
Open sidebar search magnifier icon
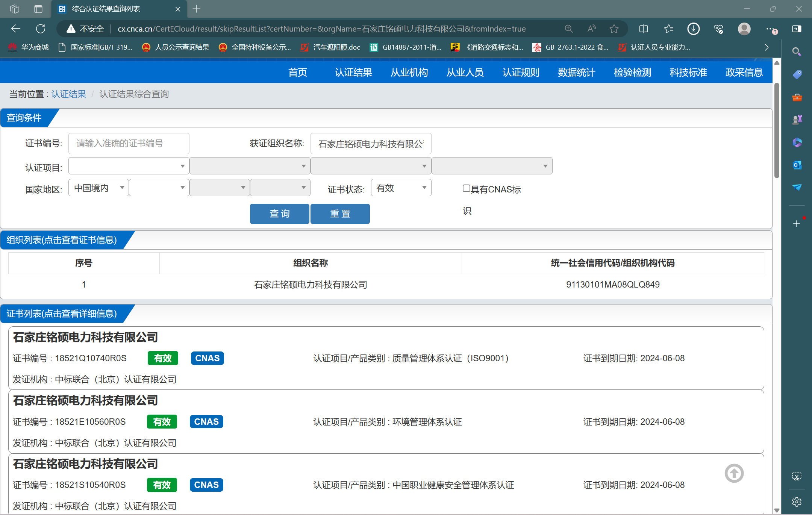[797, 51]
